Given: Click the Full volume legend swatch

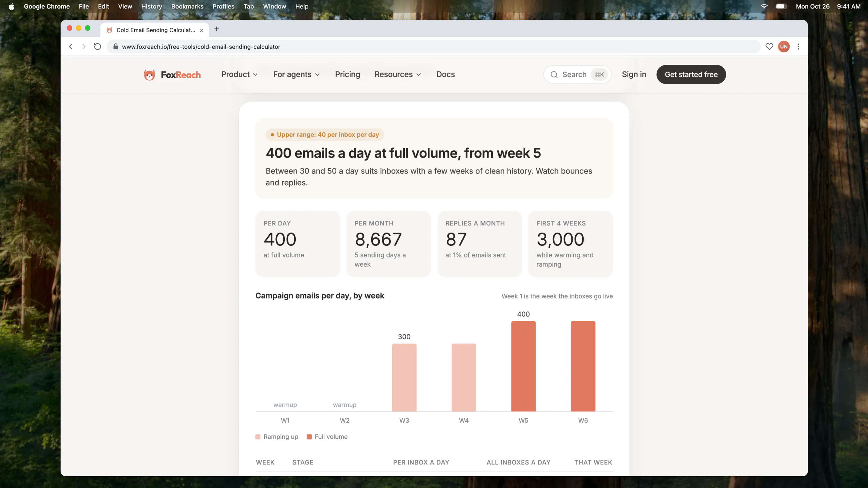Looking at the screenshot, I should coord(309,437).
